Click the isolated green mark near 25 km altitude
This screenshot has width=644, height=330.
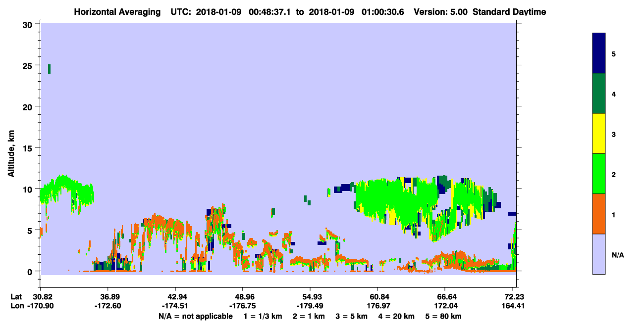pos(49,69)
